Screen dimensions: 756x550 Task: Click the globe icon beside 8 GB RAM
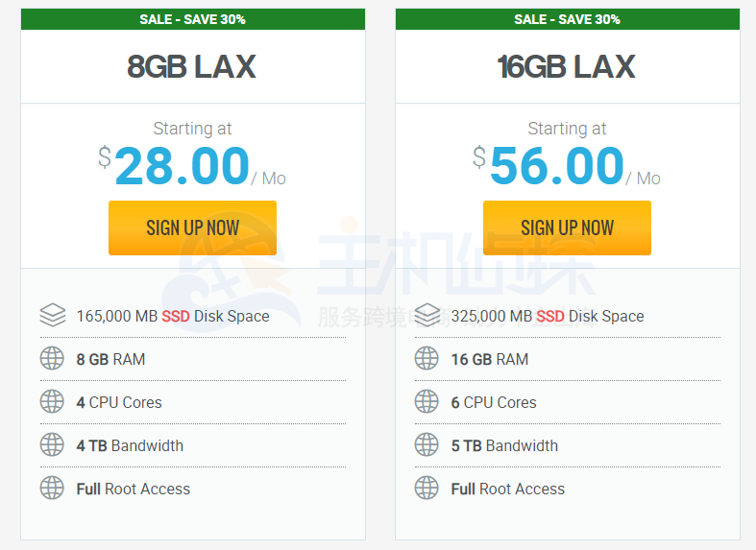[52, 359]
